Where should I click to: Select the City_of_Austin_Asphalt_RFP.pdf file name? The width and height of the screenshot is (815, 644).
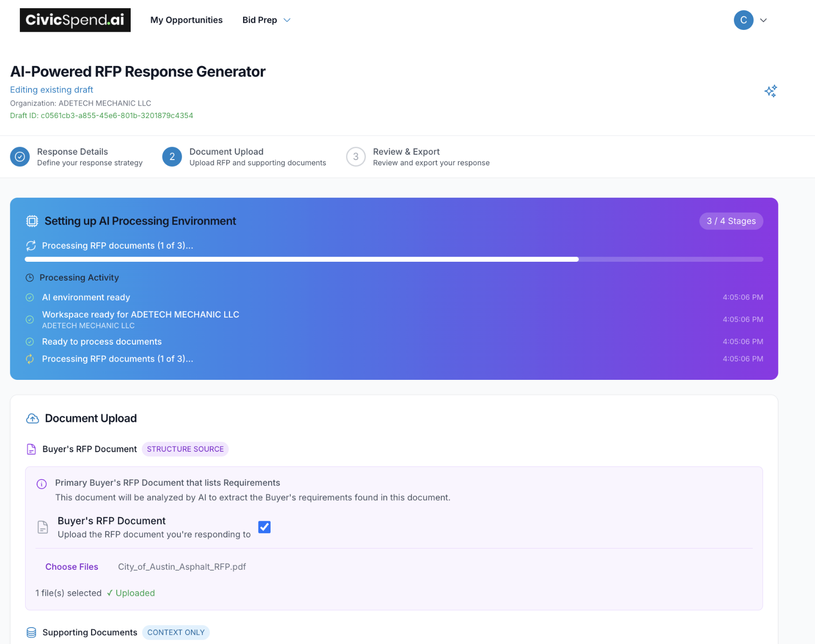[x=182, y=566]
